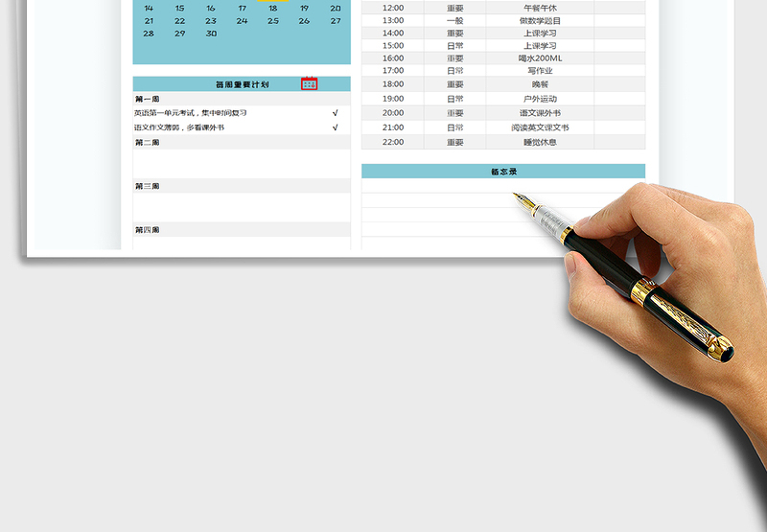This screenshot has width=767, height=532.
Task: Click the 语文课外书 task cell
Action: coord(540,113)
